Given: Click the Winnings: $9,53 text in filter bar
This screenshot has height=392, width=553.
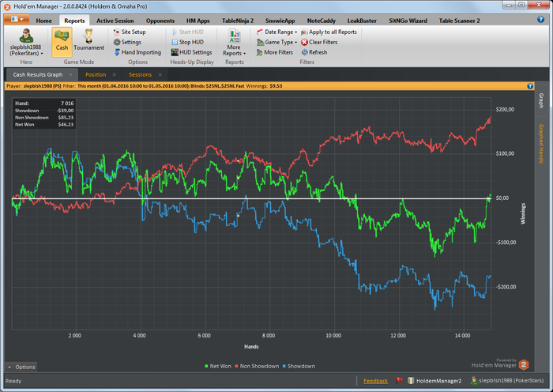Looking at the screenshot, I should click(x=264, y=85).
